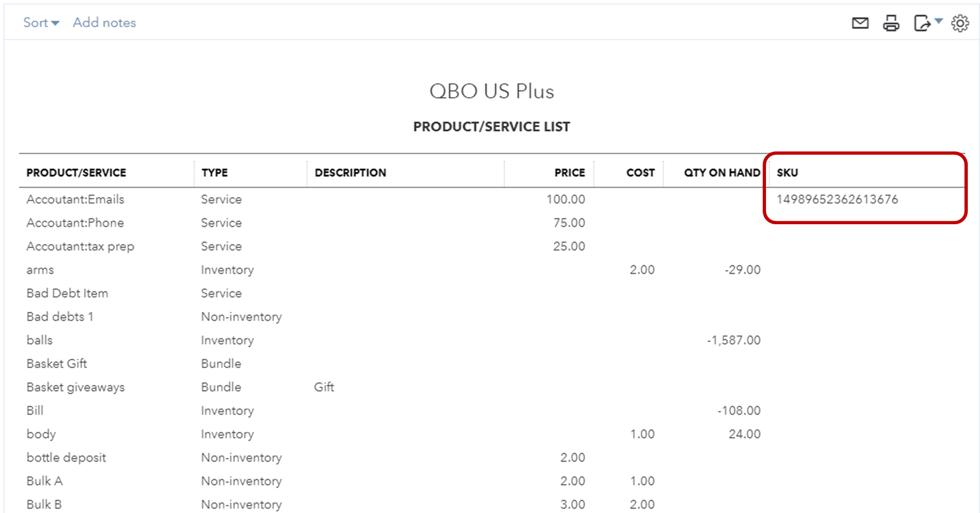The image size is (980, 513).
Task: Click the DESCRIPTION column header
Action: 350,172
